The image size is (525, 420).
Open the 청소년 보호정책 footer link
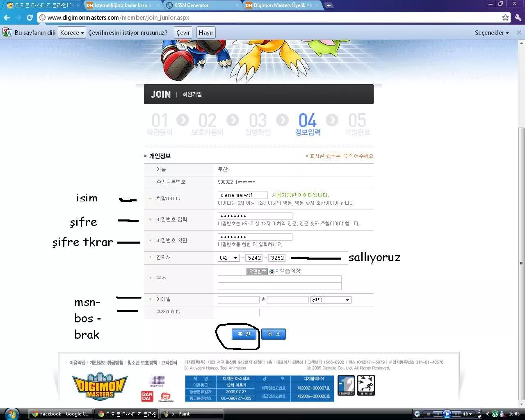(142, 363)
